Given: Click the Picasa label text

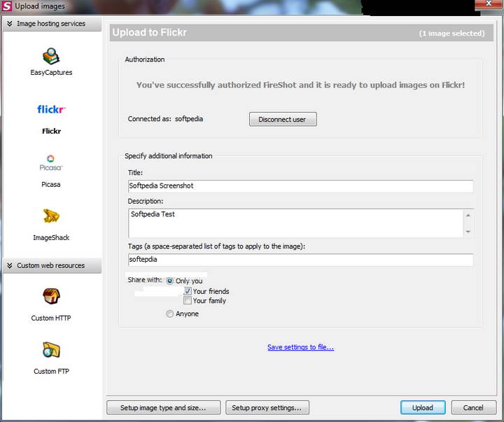Looking at the screenshot, I should tap(51, 185).
